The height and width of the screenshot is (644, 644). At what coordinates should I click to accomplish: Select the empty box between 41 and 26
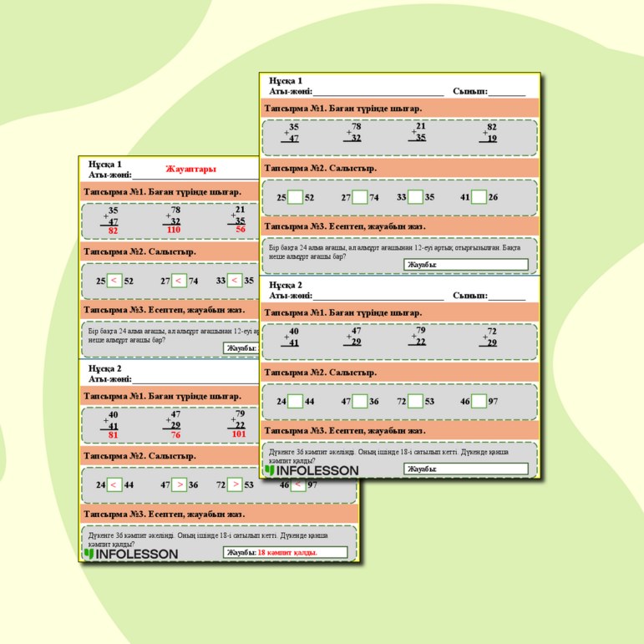[x=479, y=197]
